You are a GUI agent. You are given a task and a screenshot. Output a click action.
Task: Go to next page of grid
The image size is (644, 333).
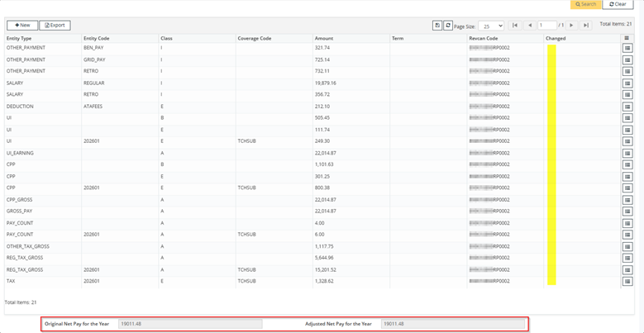tap(571, 26)
